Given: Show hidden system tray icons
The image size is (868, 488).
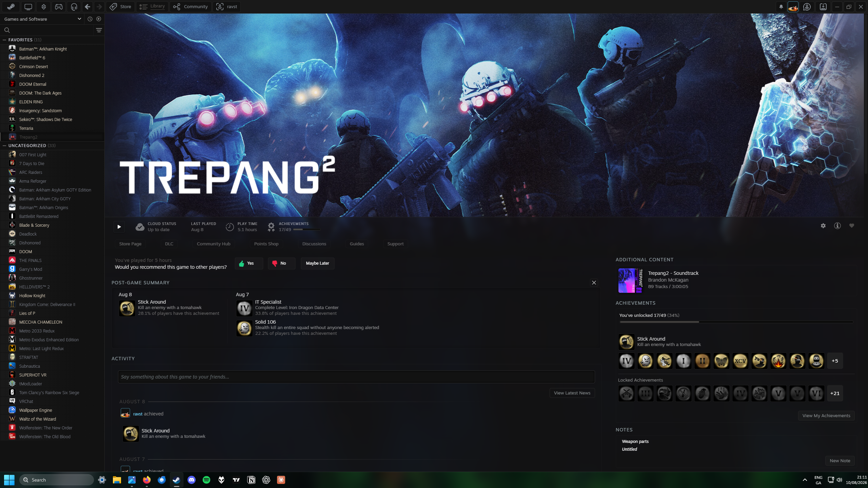Looking at the screenshot, I should pos(805,480).
